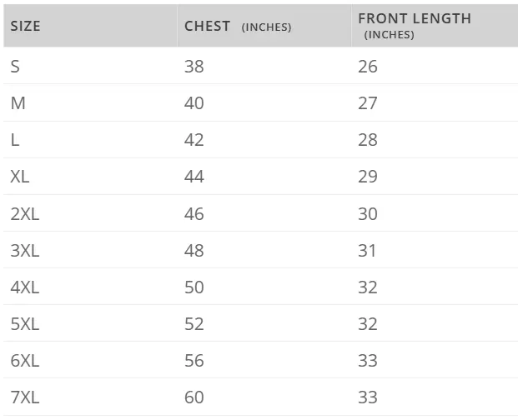The width and height of the screenshot is (518, 420).
Task: Click chest value 44 in XL row
Action: [194, 177]
